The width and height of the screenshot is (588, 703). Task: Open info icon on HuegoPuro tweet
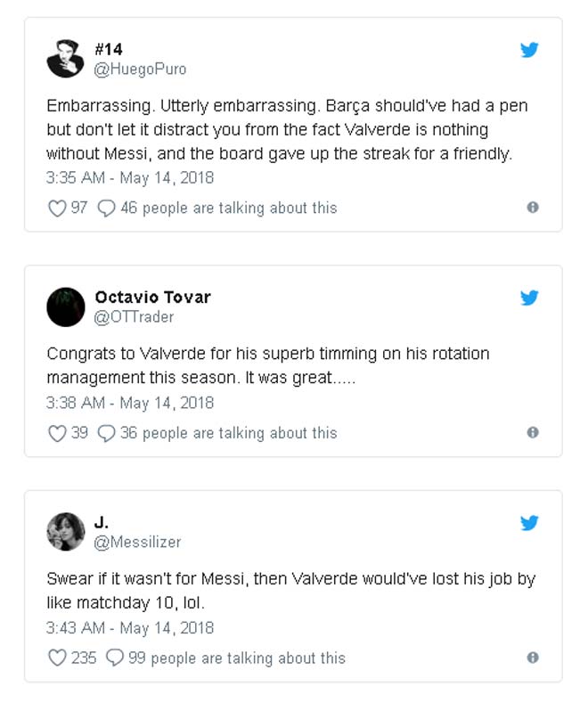click(533, 208)
